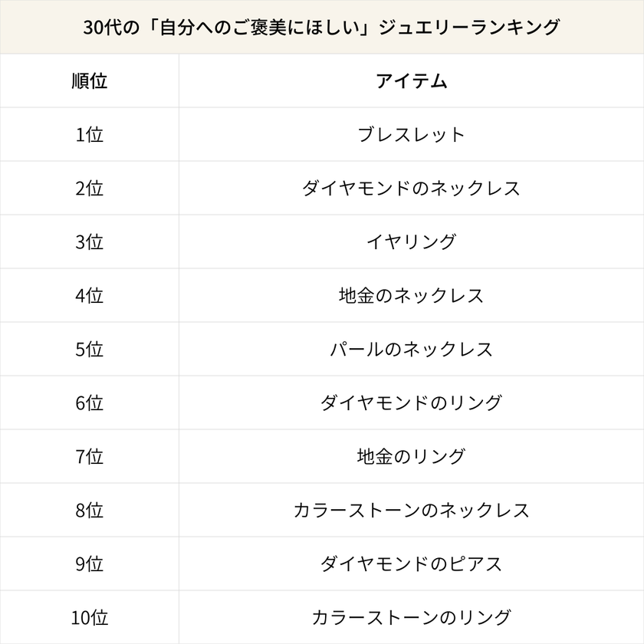Screen dimensions: 644x644
Task: Select the カラーストーンのリング entry
Action: (x=411, y=617)
